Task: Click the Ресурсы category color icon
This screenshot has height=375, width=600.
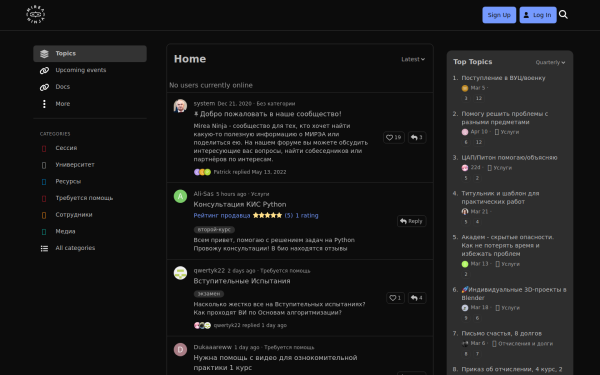Action: click(x=44, y=182)
